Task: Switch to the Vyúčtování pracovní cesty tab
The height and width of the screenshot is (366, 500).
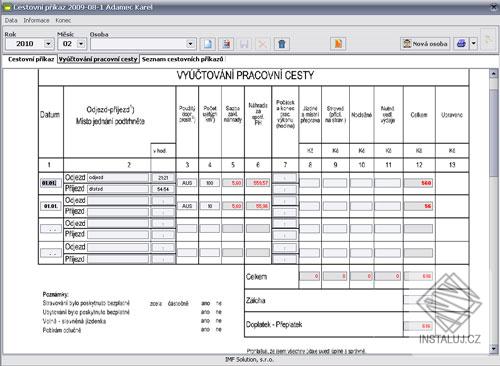Action: coord(98,59)
